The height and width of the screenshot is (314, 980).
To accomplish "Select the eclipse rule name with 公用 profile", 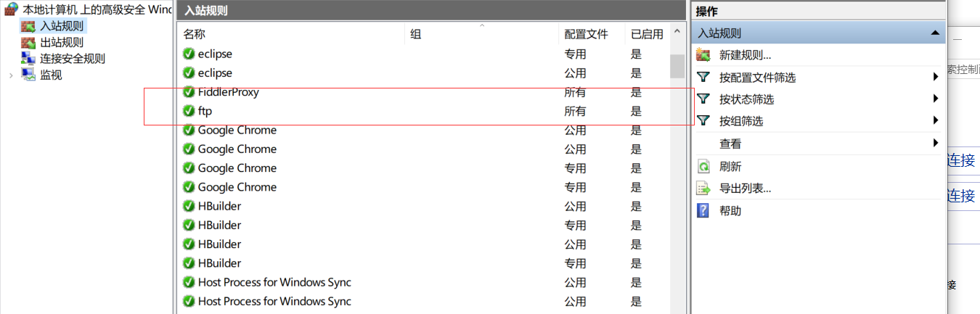I will point(215,73).
